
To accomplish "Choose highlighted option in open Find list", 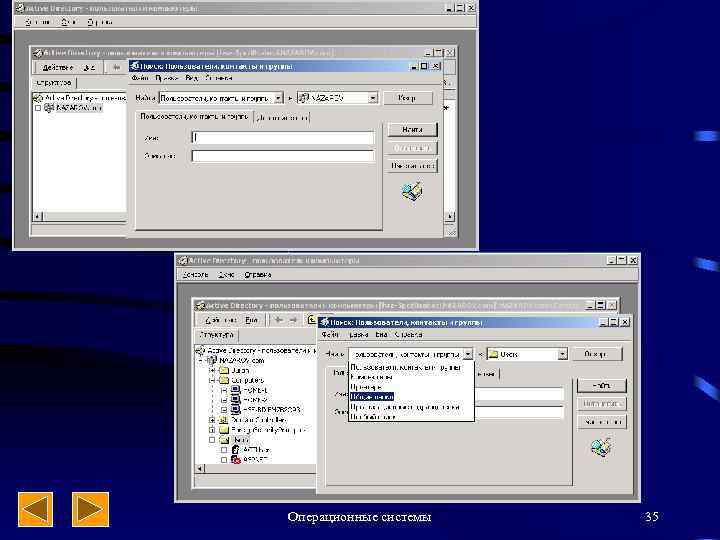I will [x=371, y=397].
